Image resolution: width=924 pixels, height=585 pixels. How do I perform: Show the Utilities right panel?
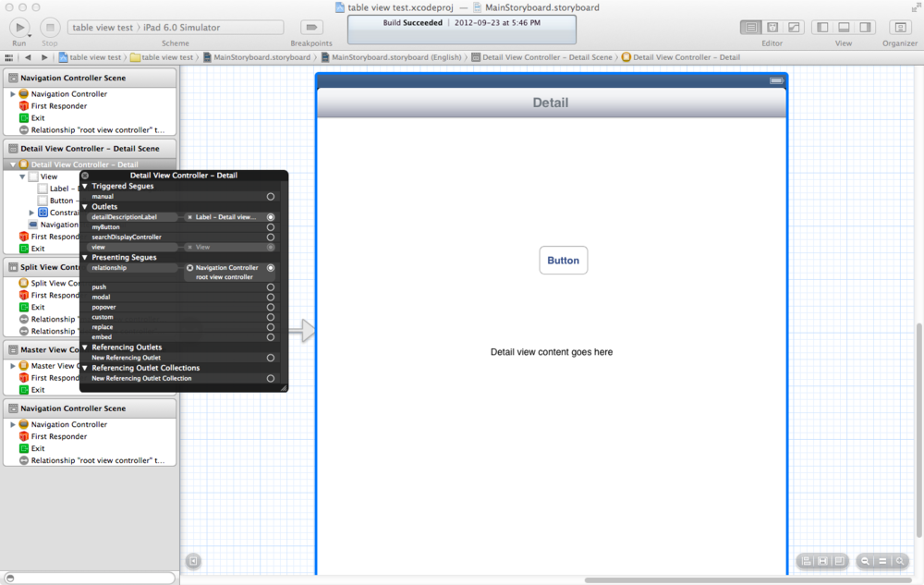point(865,28)
